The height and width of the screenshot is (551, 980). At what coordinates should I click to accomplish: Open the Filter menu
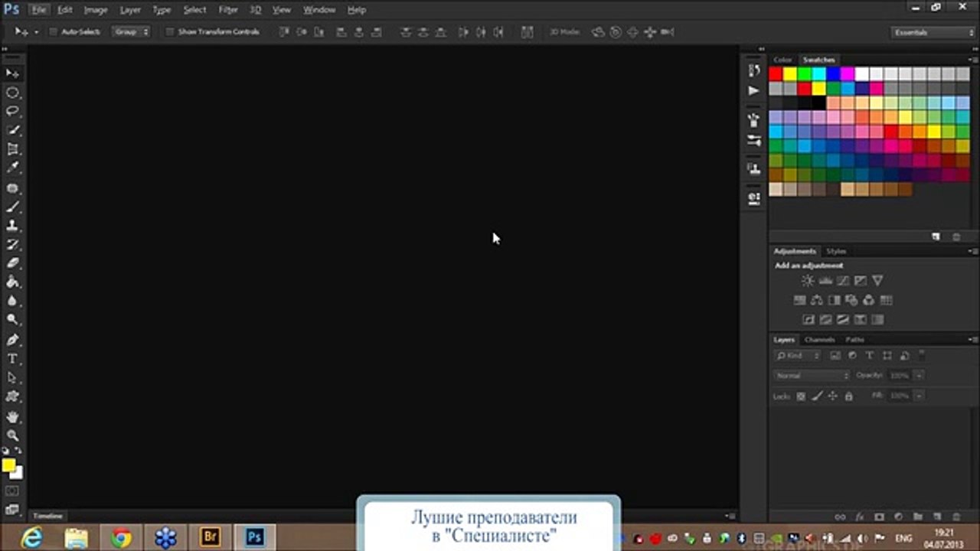pyautogui.click(x=228, y=10)
